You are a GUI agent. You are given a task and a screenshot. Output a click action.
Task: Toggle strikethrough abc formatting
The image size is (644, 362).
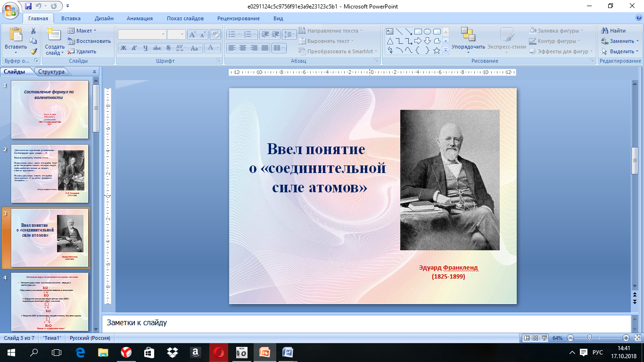157,48
